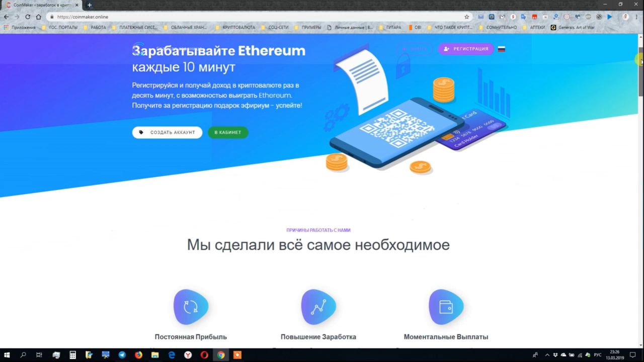Click the Мы сделали всё самое необходимое heading
Screen dimensions: 644x362
(x=318, y=245)
